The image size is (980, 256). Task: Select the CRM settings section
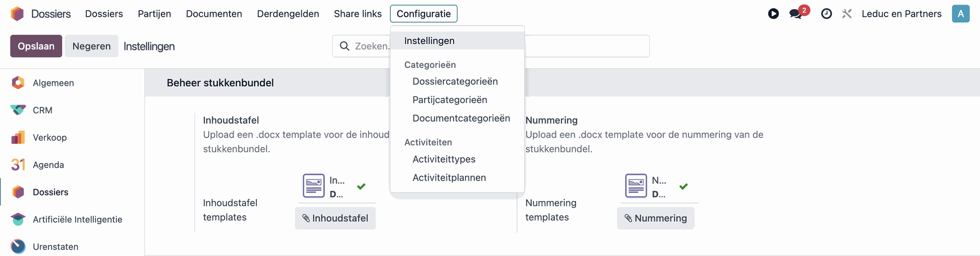[x=42, y=110]
